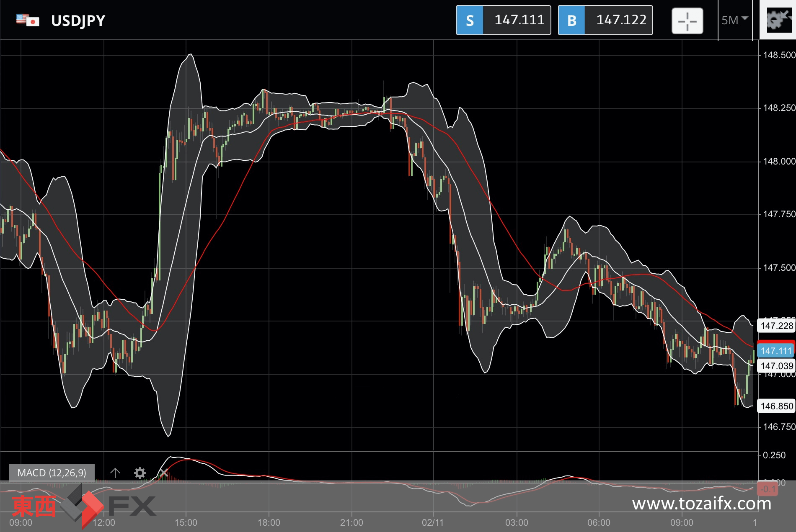Click the blue S sell icon
The width and height of the screenshot is (796, 532).
click(x=470, y=20)
